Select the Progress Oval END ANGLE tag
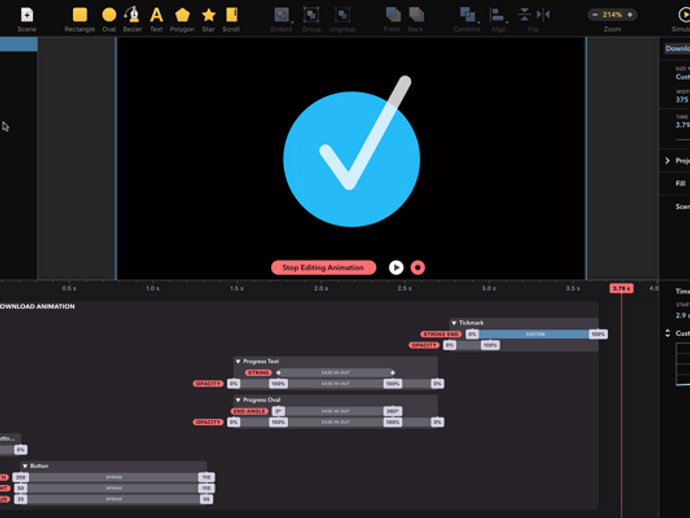This screenshot has height=518, width=690. (250, 411)
